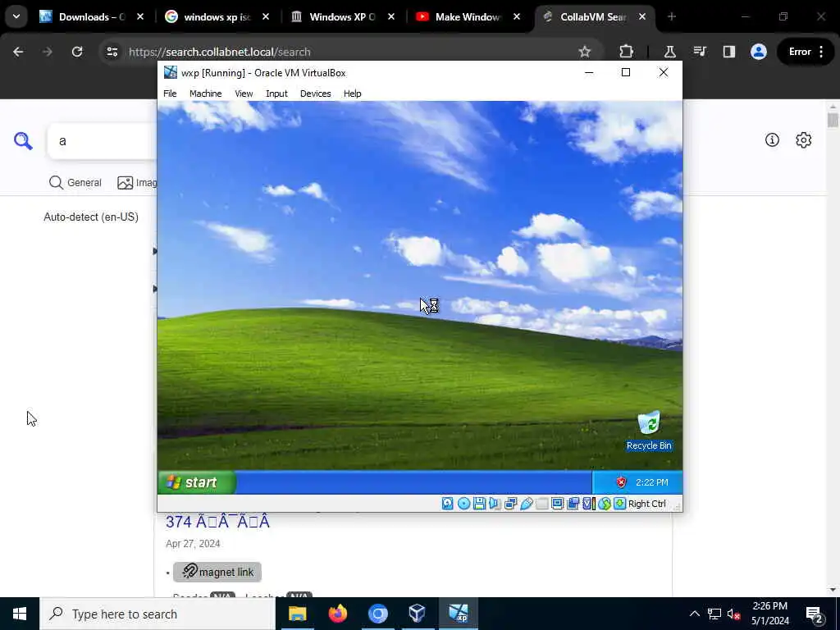Open search page info icon
The image size is (840, 630).
click(772, 140)
